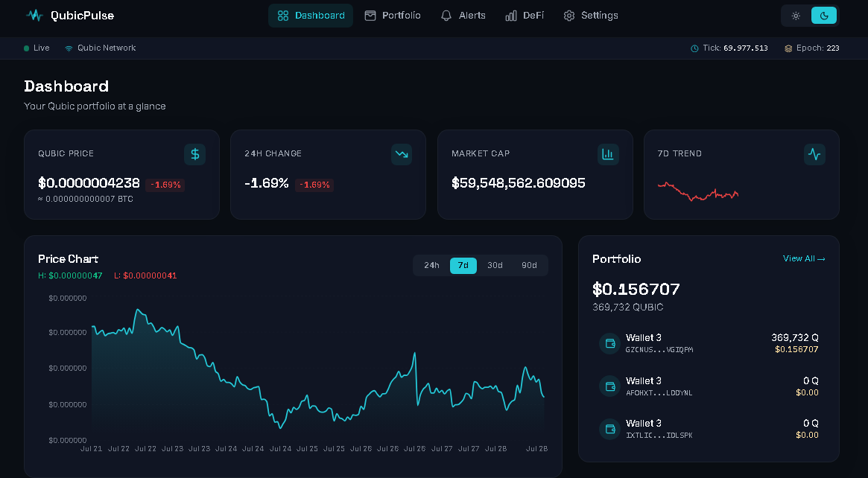This screenshot has height=478, width=868.
Task: Click the market cap value $59,548,562.609095
Action: pos(518,183)
